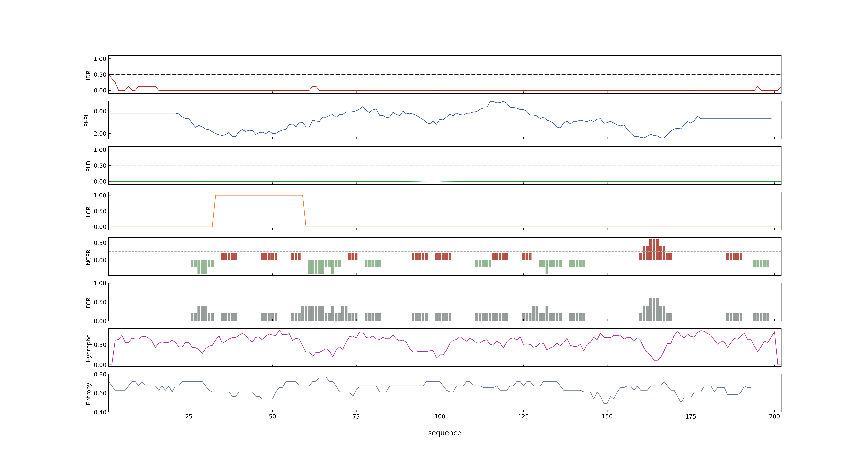This screenshot has height=463, width=868.
Task: Click the 0.40 tick on Entropy axis
Action: pyautogui.click(x=100, y=412)
